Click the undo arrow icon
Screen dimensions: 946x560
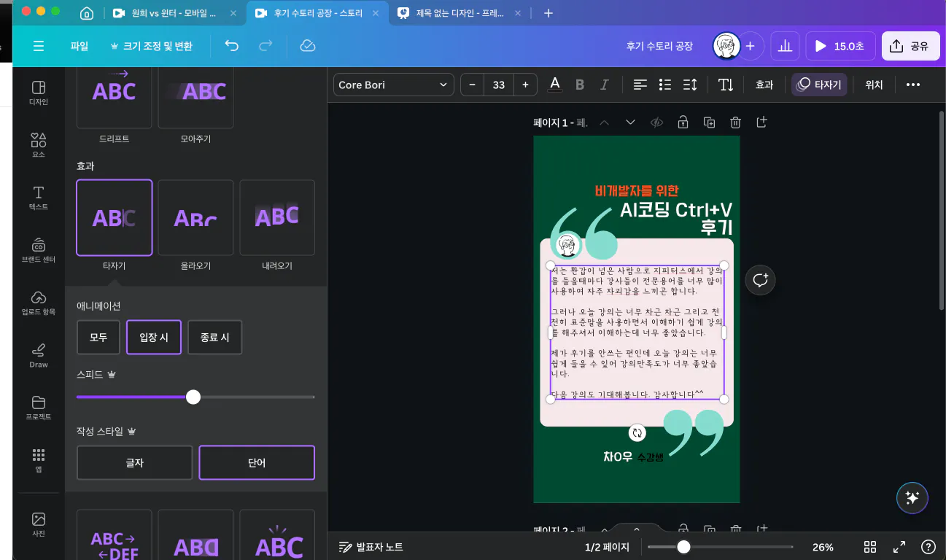click(x=232, y=46)
